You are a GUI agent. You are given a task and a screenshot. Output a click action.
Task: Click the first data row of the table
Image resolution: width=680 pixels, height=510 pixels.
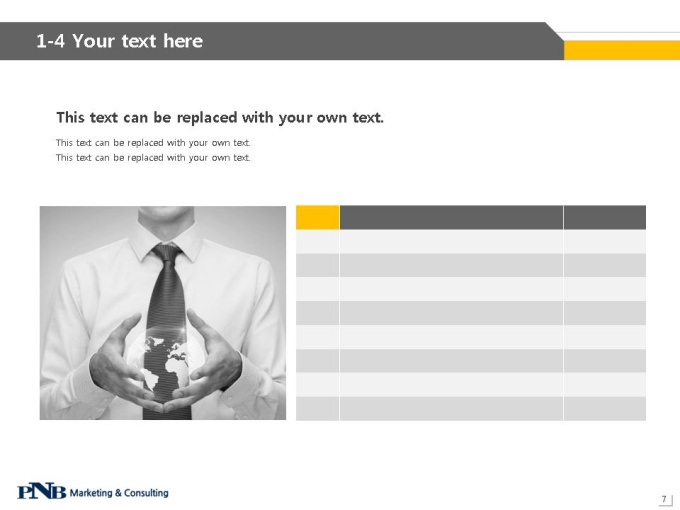471,242
